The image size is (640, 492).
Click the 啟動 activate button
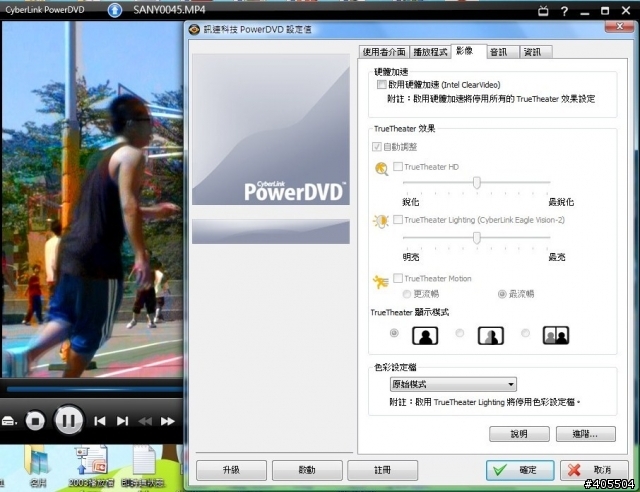307,470
